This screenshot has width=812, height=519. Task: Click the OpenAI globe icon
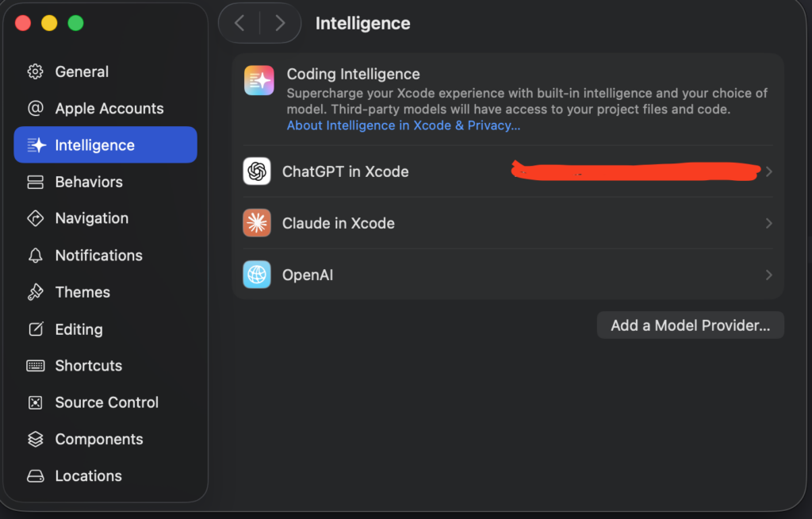257,275
